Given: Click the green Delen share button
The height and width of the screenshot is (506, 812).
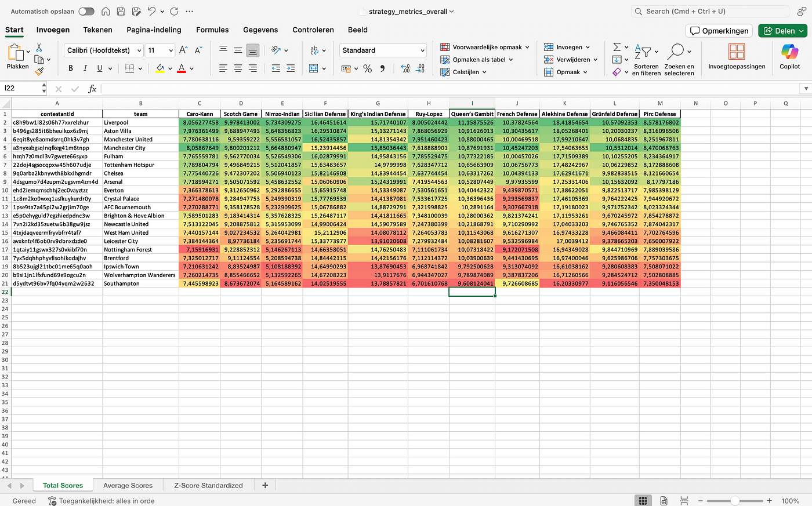Looking at the screenshot, I should (x=782, y=31).
